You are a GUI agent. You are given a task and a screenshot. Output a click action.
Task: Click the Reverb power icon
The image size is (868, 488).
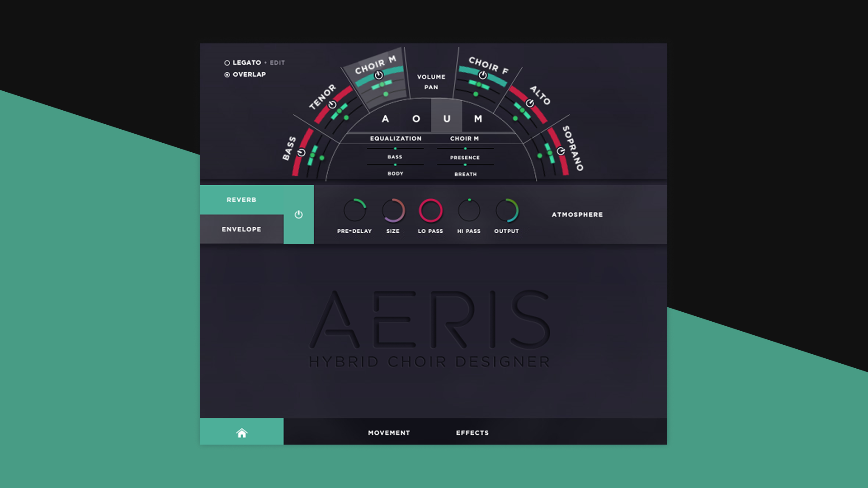click(x=298, y=215)
